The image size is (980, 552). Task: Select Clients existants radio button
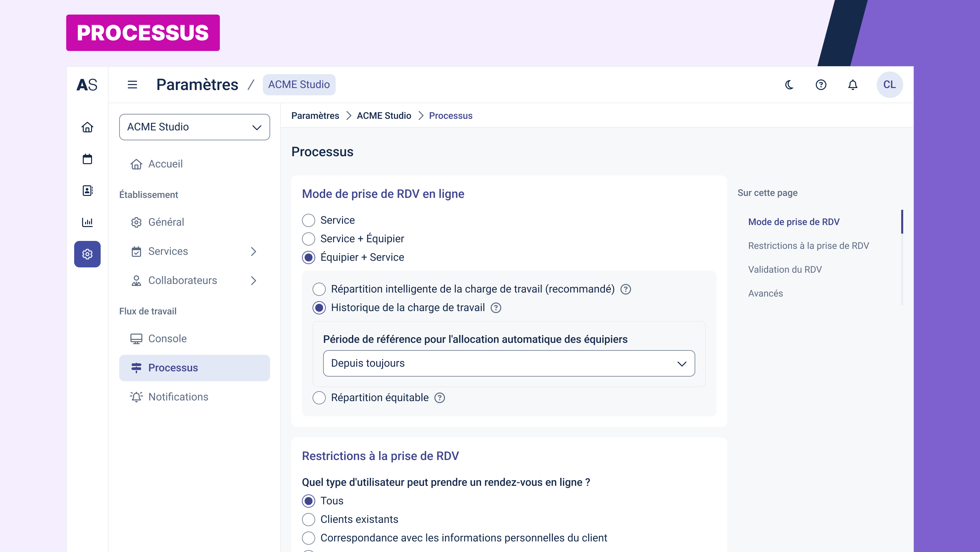coord(308,519)
